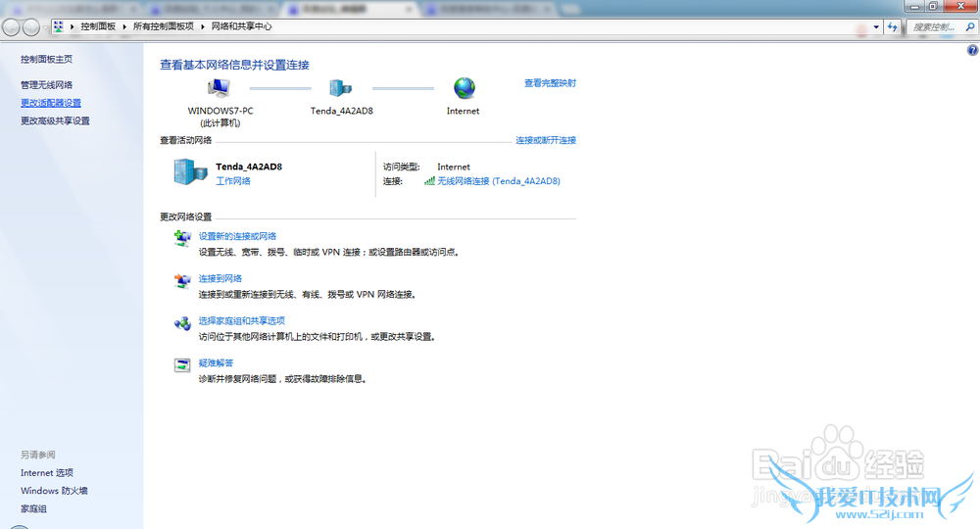Open 更改适配器设置 link

(51, 103)
